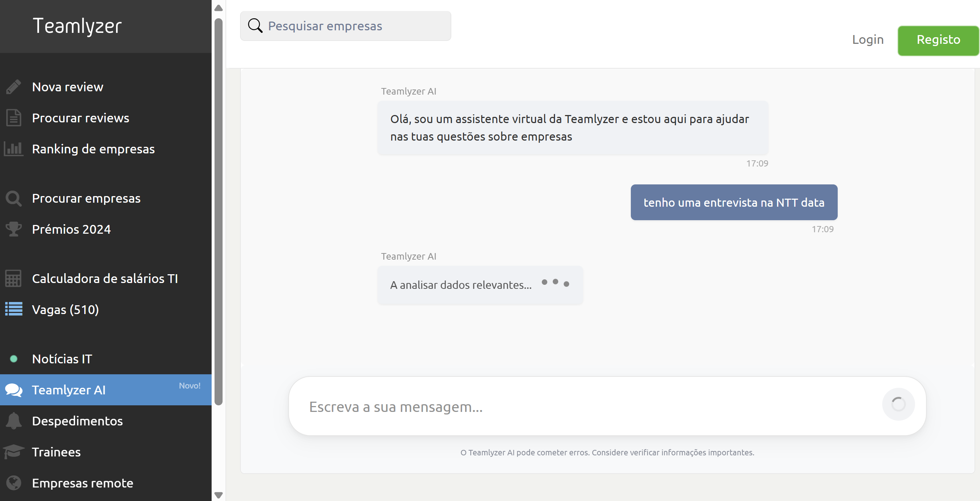
Task: Click the calculator icon for Calculadora de salários
Action: (14, 278)
